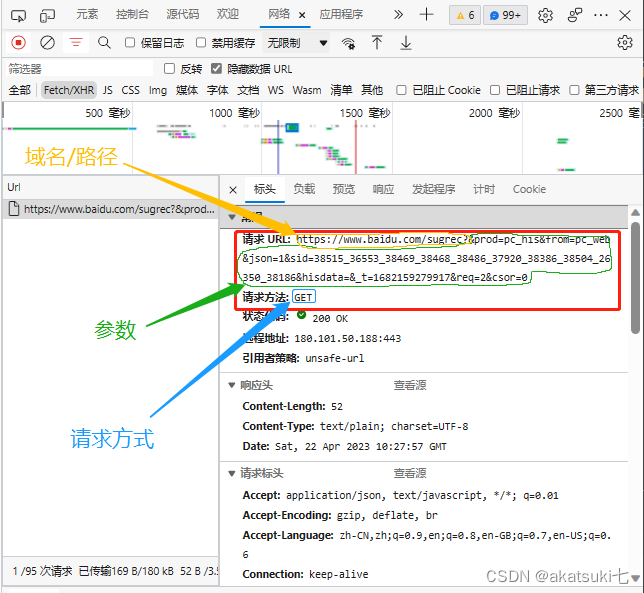Click in the 筛选器 filter field

(80, 69)
